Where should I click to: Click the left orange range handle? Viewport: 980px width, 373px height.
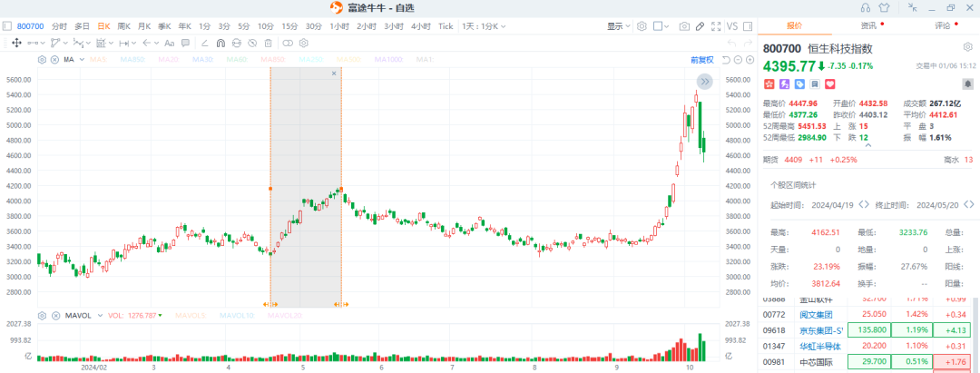pyautogui.click(x=270, y=304)
